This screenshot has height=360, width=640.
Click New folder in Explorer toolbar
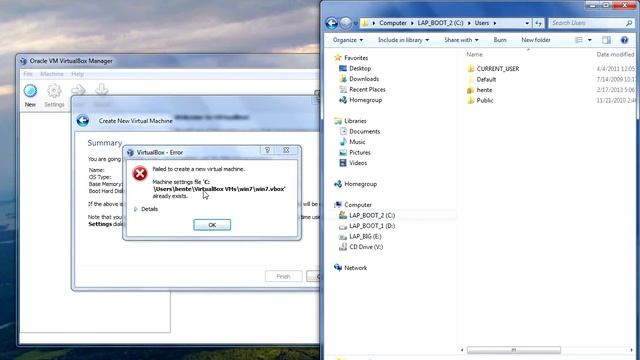[x=536, y=40]
